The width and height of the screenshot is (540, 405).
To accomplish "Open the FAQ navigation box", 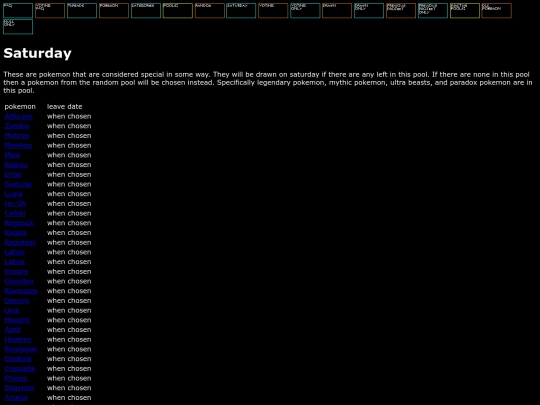I will (18, 11).
